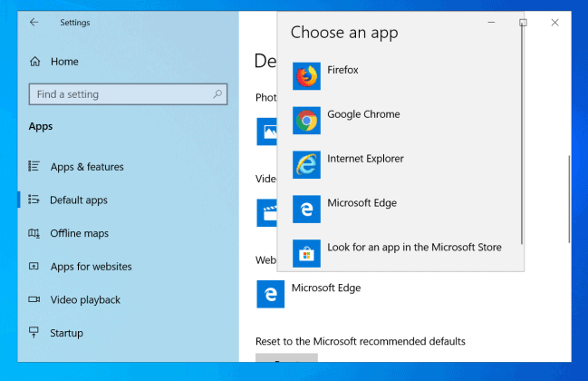The image size is (588, 381).
Task: Open the Default apps page
Action: (x=79, y=200)
